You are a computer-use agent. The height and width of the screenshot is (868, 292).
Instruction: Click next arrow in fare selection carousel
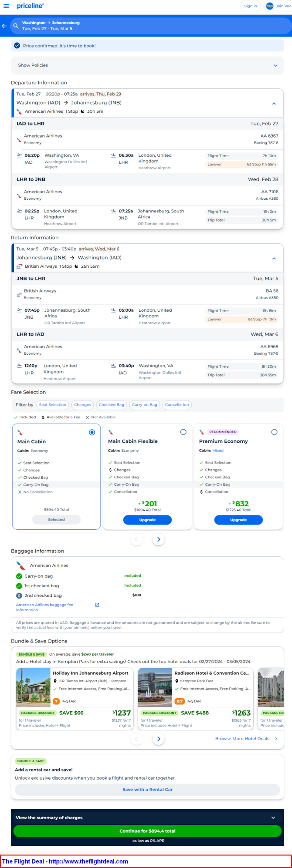[x=159, y=539]
